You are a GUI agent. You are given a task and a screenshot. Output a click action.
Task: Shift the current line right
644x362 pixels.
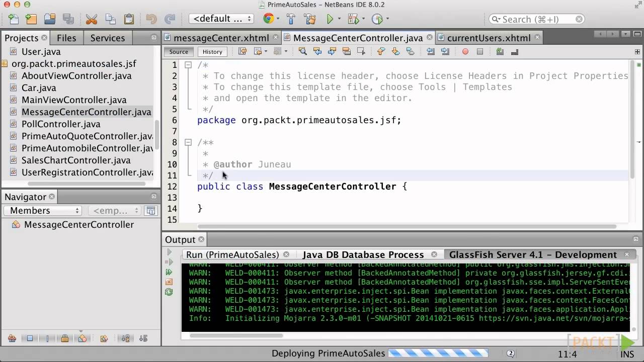click(x=445, y=51)
